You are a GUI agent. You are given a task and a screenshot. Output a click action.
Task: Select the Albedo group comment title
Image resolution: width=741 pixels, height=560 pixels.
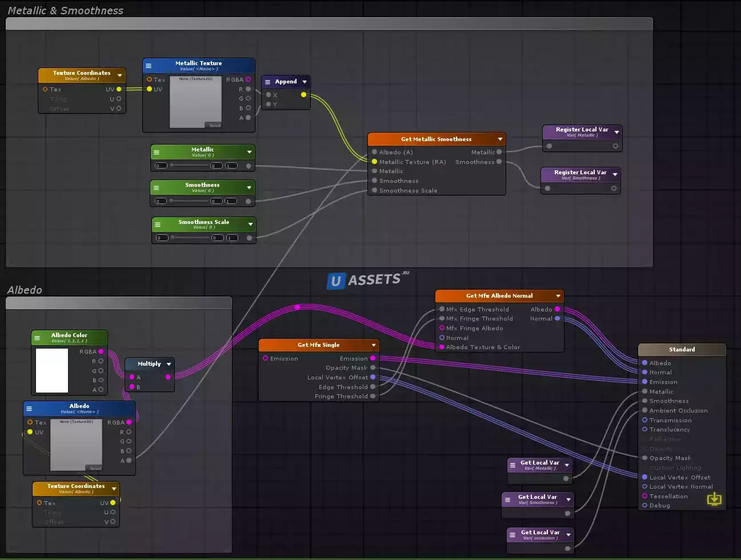coord(25,290)
